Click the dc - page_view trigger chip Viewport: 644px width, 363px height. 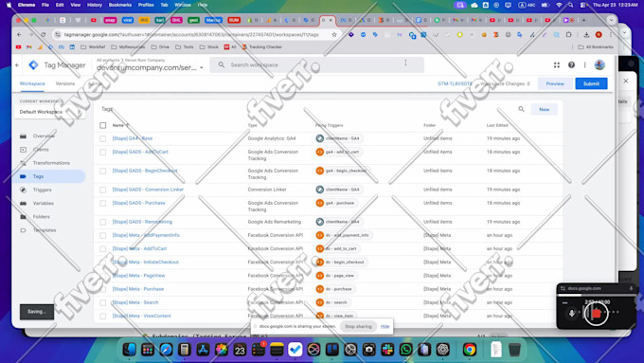[x=336, y=276]
